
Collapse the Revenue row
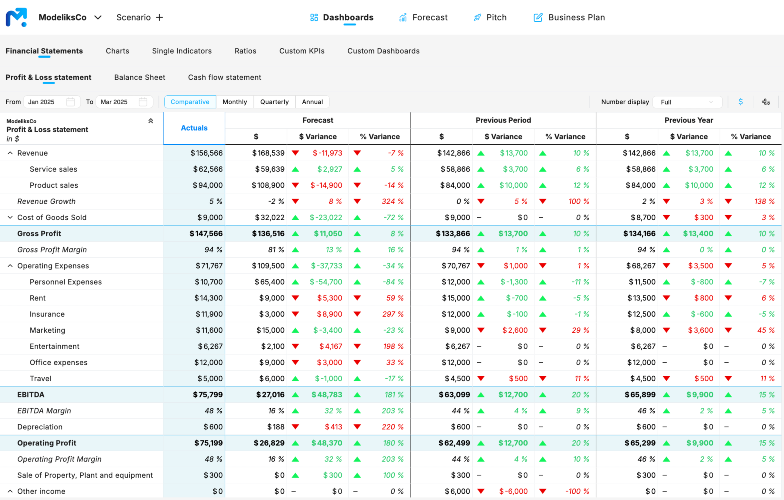pyautogui.click(x=10, y=154)
